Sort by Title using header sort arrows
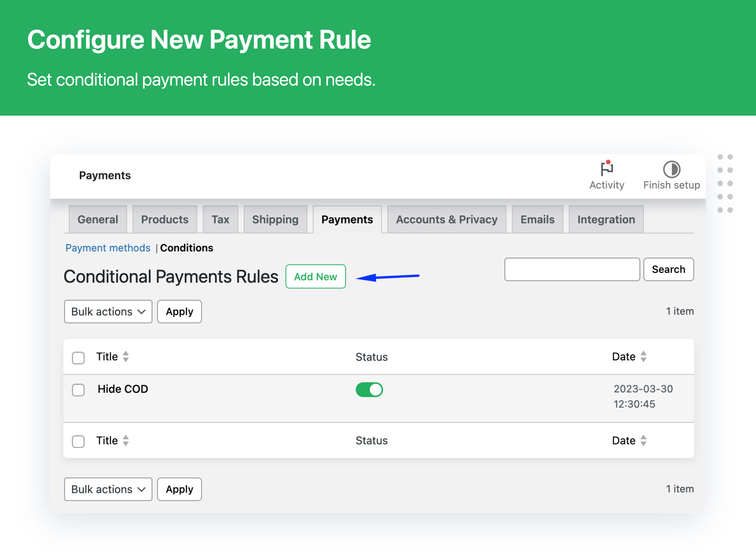 pyautogui.click(x=126, y=357)
